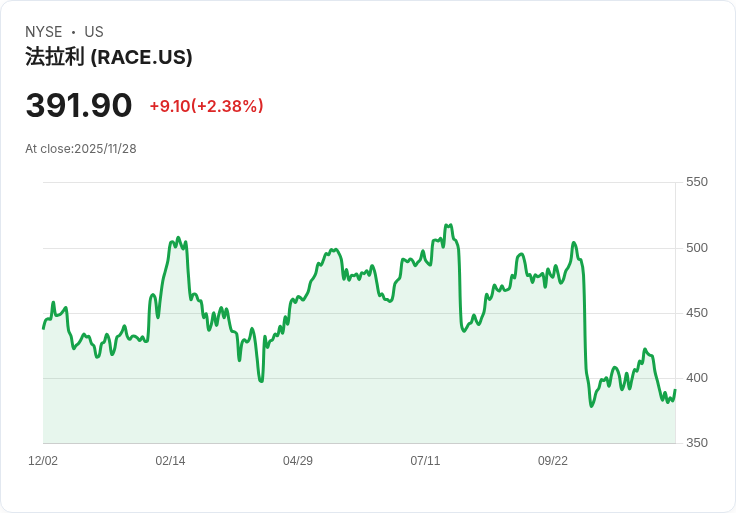Screen dimensions: 736x513
Task: Click the NYSE exchange label
Action: tap(44, 32)
